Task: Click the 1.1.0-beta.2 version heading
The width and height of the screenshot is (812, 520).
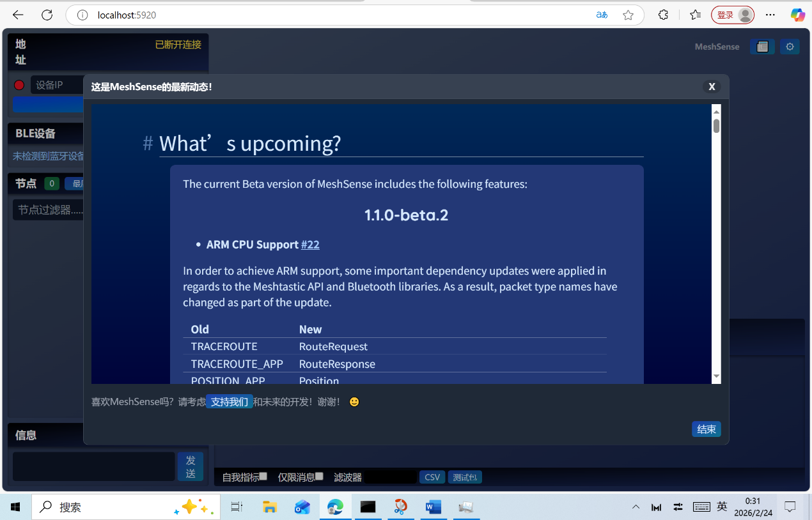Action: (x=407, y=215)
